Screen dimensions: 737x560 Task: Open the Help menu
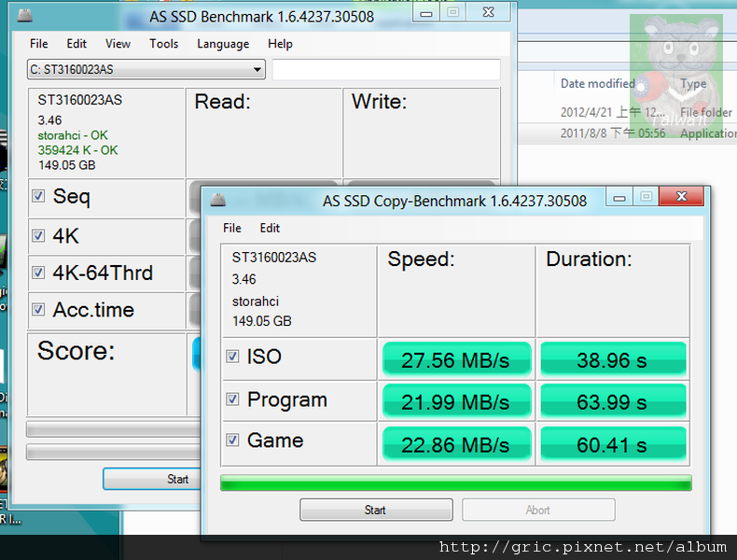[280, 44]
